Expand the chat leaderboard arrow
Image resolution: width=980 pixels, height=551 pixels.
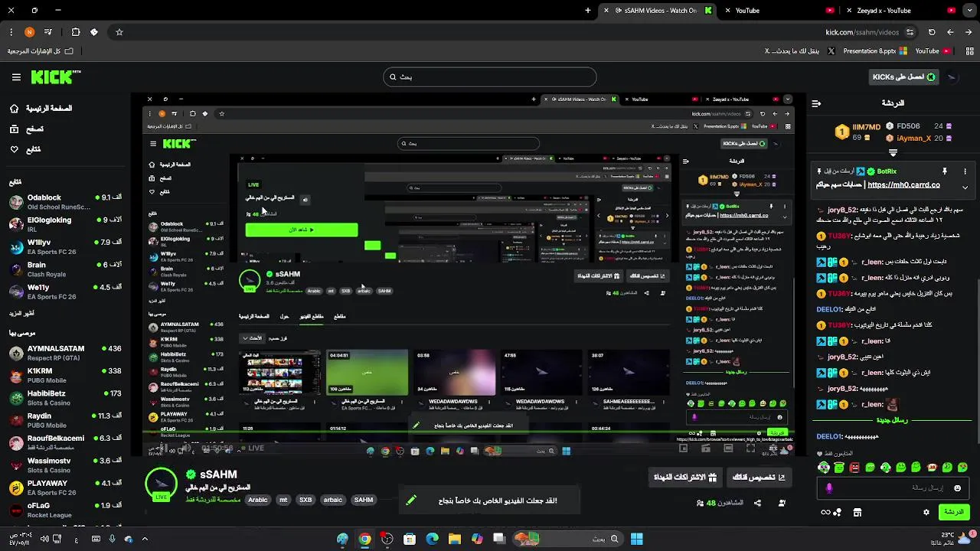(893, 153)
